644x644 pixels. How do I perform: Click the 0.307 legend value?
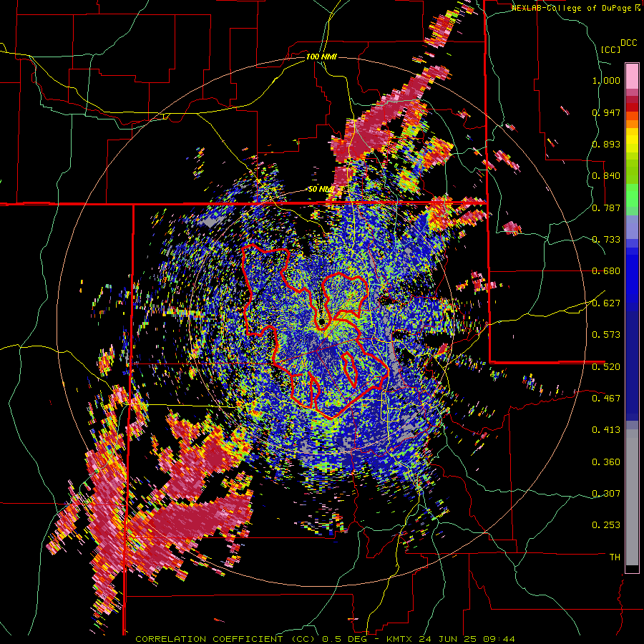[x=606, y=494]
